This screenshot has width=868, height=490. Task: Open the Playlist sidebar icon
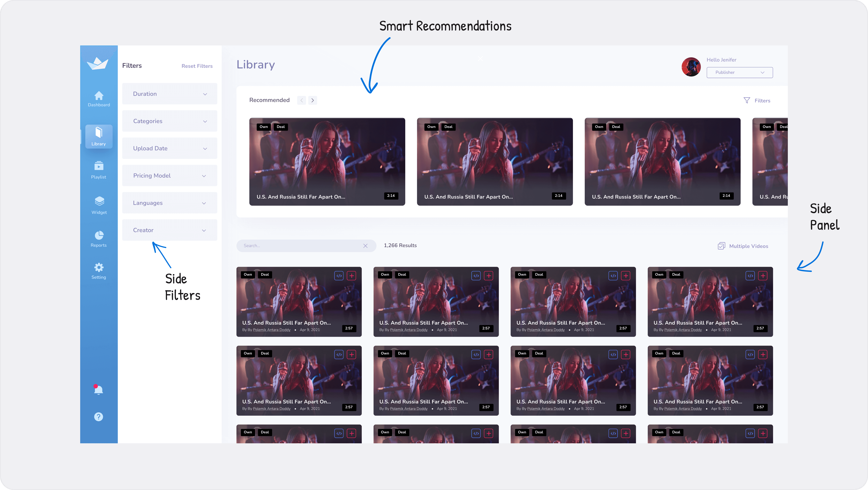point(99,166)
